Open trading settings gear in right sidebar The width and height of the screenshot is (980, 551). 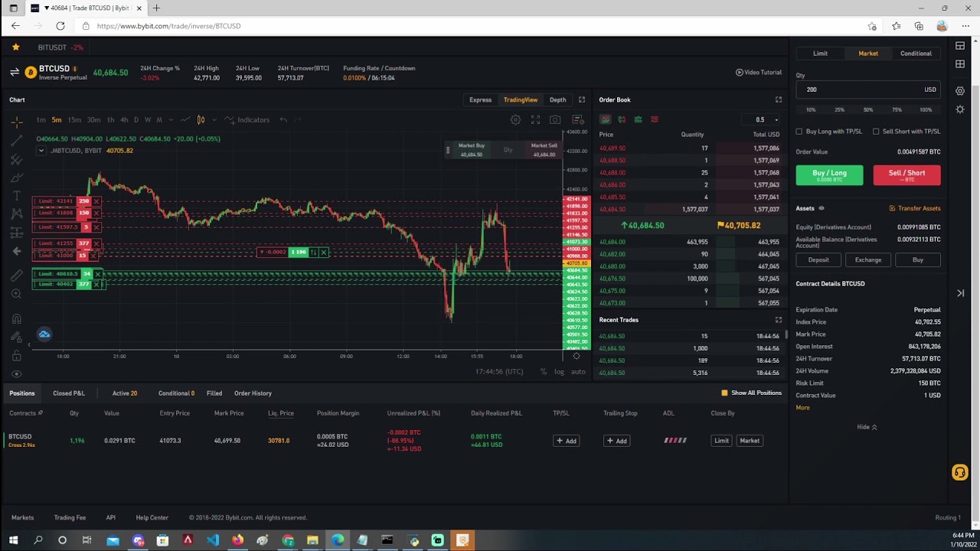click(x=960, y=91)
